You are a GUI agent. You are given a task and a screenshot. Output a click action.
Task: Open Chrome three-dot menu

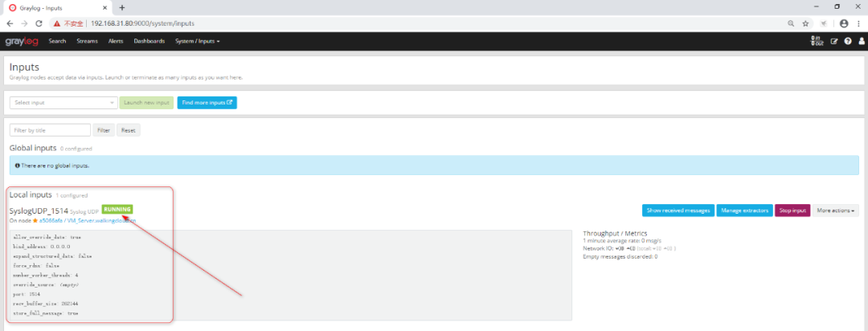click(x=858, y=24)
